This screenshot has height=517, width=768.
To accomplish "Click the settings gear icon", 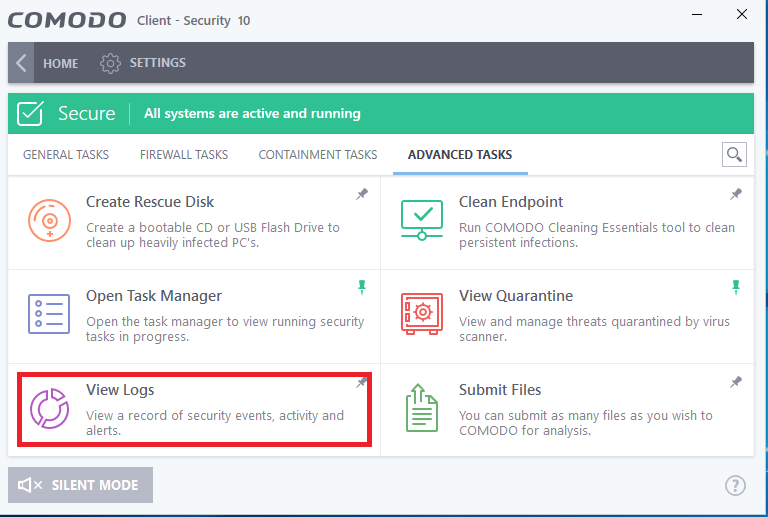I will (110, 63).
